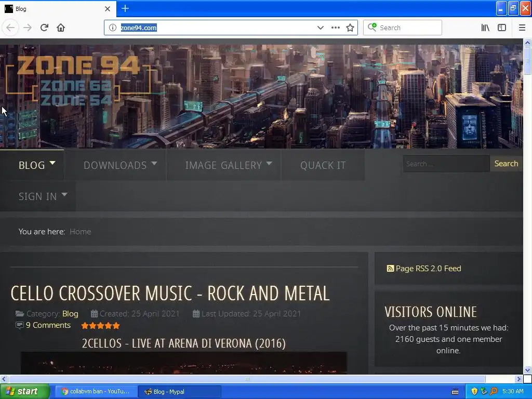
Task: Open the Page RSS 2.0 Feed link
Action: pyautogui.click(x=428, y=269)
